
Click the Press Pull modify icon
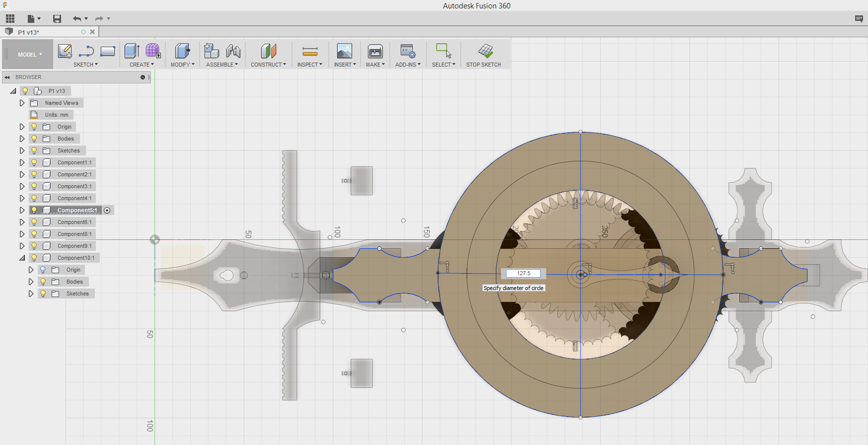coord(182,51)
